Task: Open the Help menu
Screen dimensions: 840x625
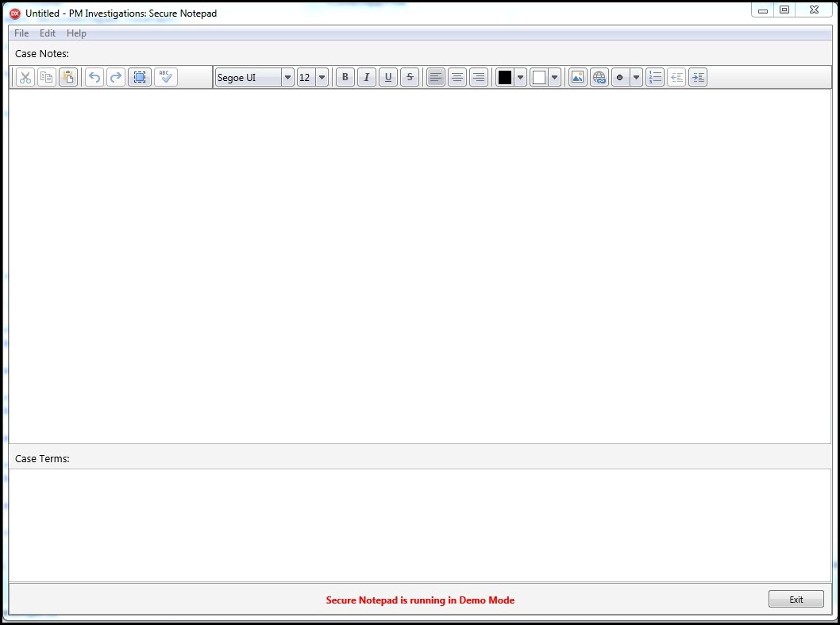Action: coord(76,33)
